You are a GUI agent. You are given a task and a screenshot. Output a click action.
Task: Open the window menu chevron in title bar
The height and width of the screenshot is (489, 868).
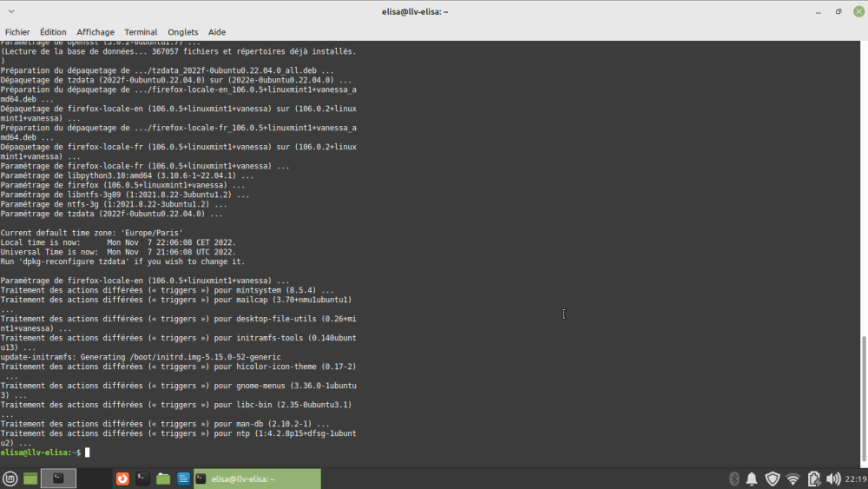point(11,11)
